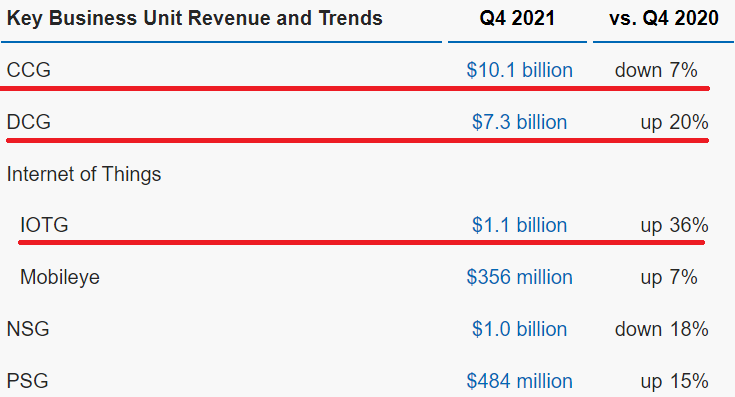The width and height of the screenshot is (735, 397).
Task: Click the 'up 36%' IOTG trend
Action: (675, 225)
